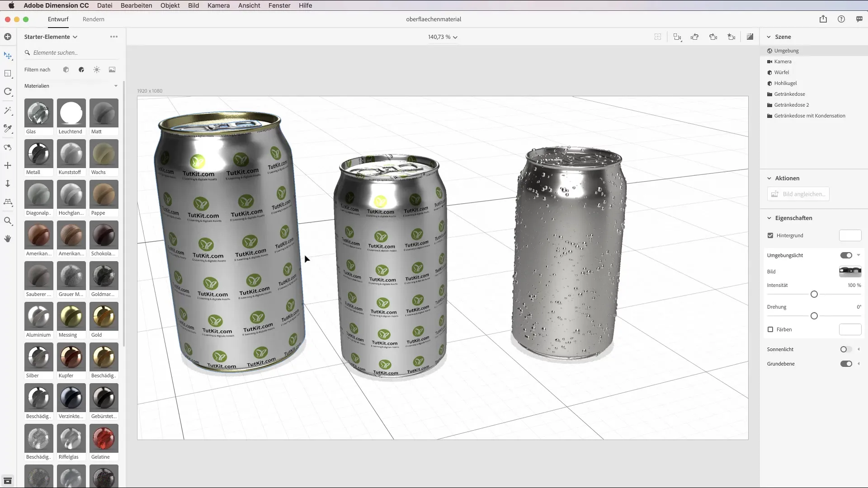Collapse the Eigenschaften panel
868x488 pixels.
pyautogui.click(x=769, y=218)
